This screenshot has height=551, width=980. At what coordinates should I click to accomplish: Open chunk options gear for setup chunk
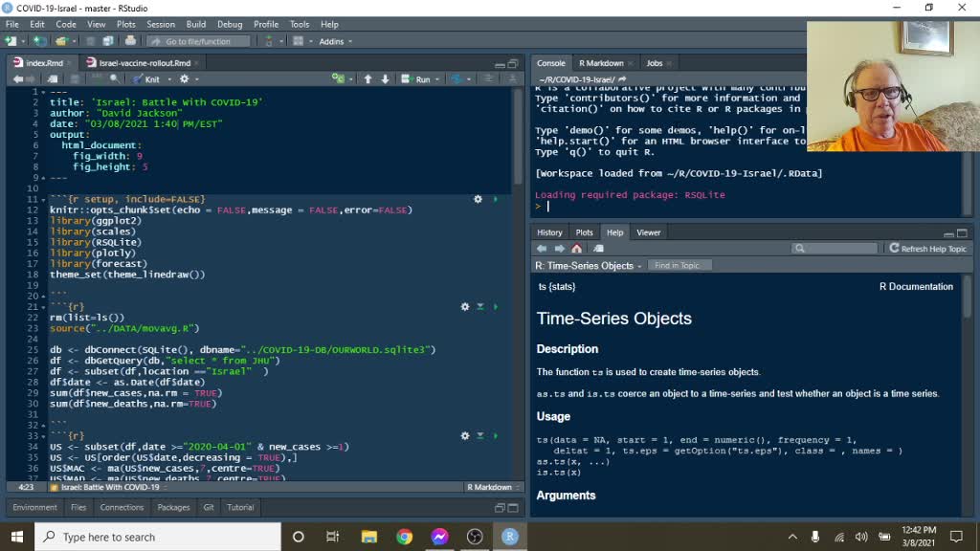tap(479, 199)
